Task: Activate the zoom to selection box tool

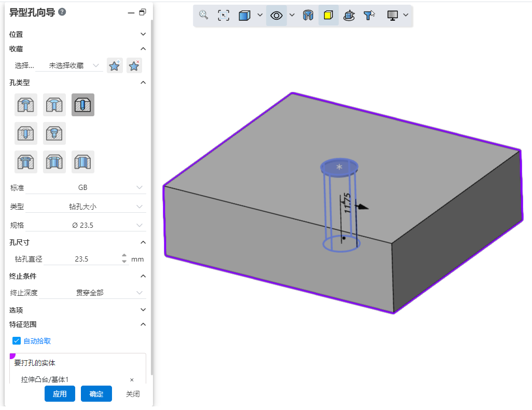Action: (x=223, y=16)
